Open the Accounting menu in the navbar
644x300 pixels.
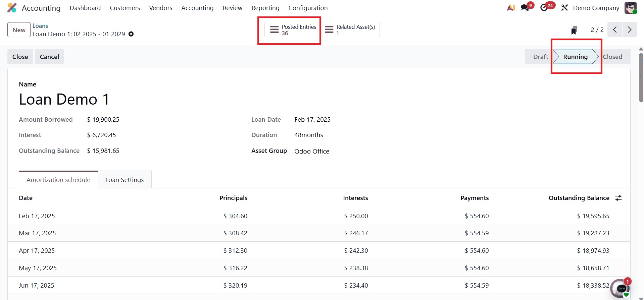[197, 8]
